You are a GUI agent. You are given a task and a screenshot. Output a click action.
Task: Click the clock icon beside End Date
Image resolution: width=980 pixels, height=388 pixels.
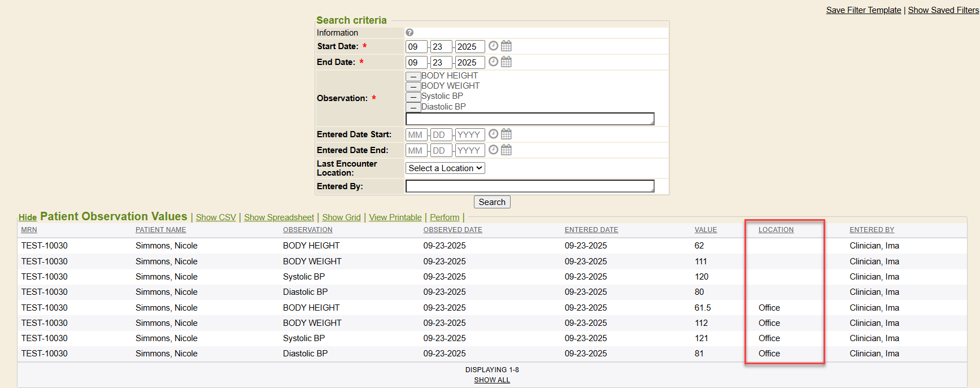(493, 62)
